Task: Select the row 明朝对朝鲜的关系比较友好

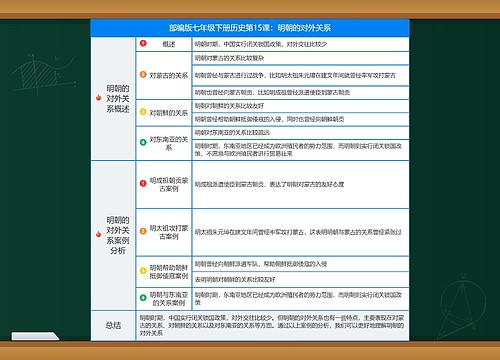Action: [x=301, y=106]
